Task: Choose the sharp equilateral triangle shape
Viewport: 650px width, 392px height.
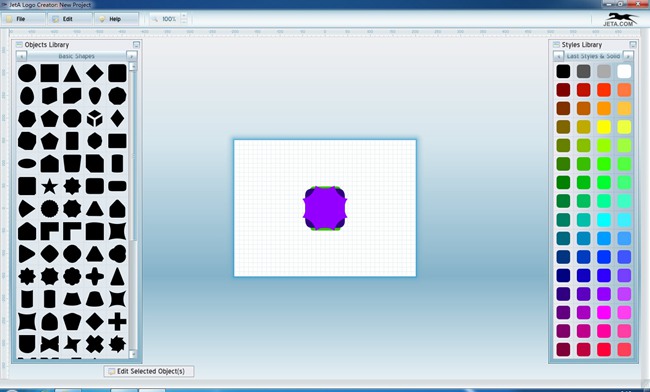Action: pyautogui.click(x=72, y=73)
